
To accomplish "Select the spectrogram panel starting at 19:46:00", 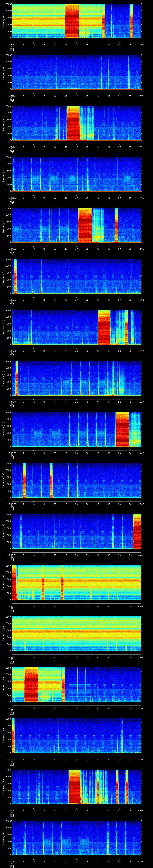I will tap(77, 481).
